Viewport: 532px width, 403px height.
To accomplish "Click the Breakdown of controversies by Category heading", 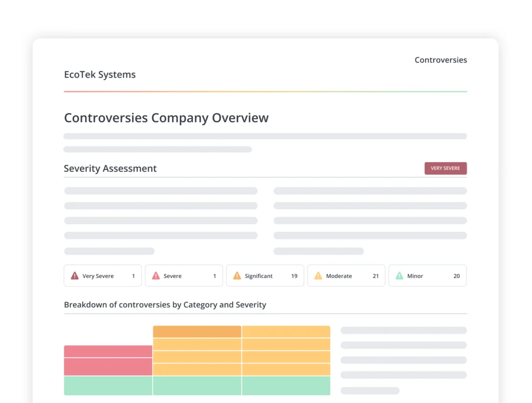I will (165, 305).
